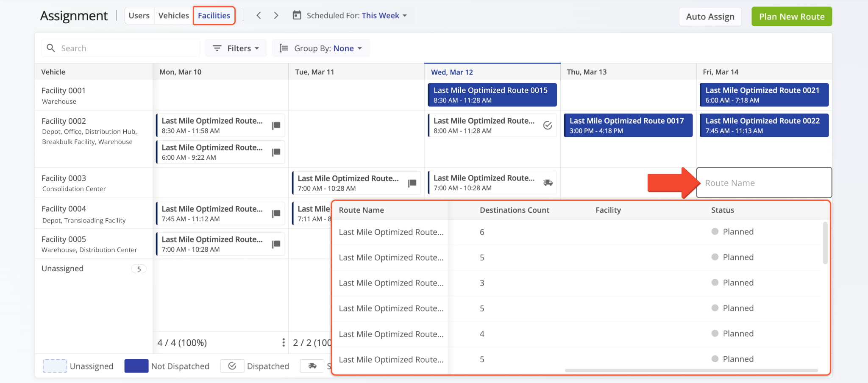Click dispatched checkmark icon on Wednesday 8:00 AM route
This screenshot has height=383, width=868.
pyautogui.click(x=548, y=125)
